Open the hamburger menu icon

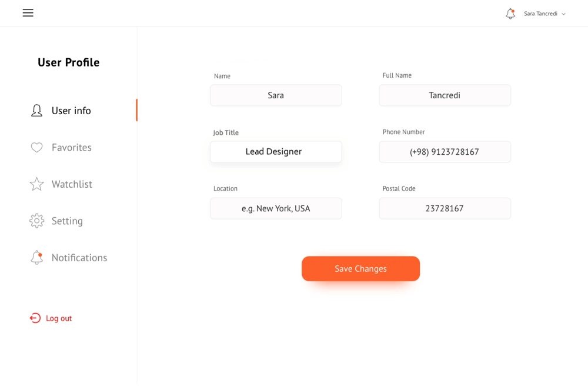pyautogui.click(x=28, y=13)
